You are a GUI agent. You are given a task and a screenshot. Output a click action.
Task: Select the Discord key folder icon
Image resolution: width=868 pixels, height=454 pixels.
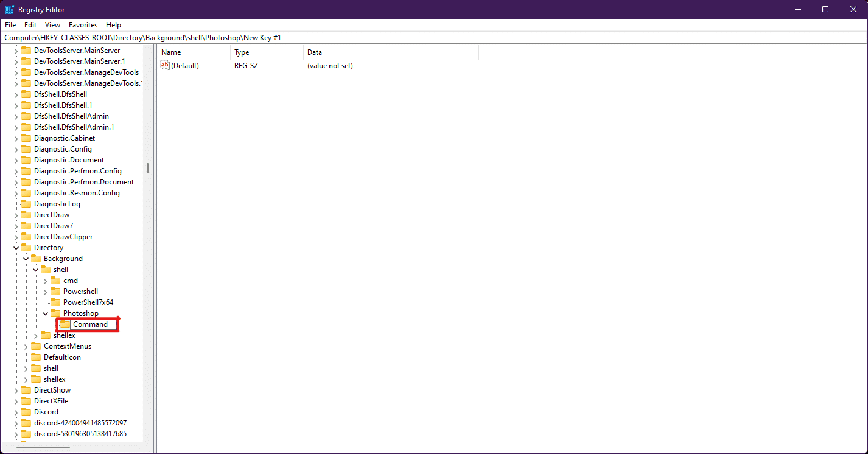pos(26,411)
